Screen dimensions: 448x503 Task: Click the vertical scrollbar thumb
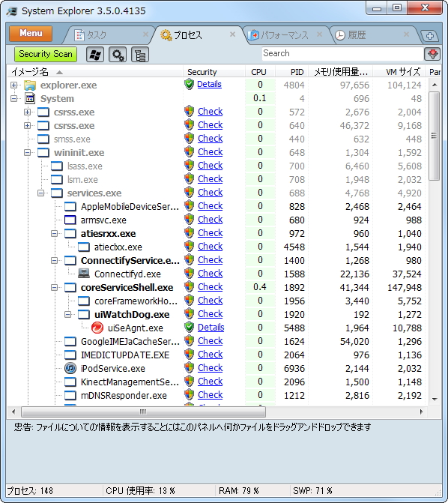click(435, 136)
